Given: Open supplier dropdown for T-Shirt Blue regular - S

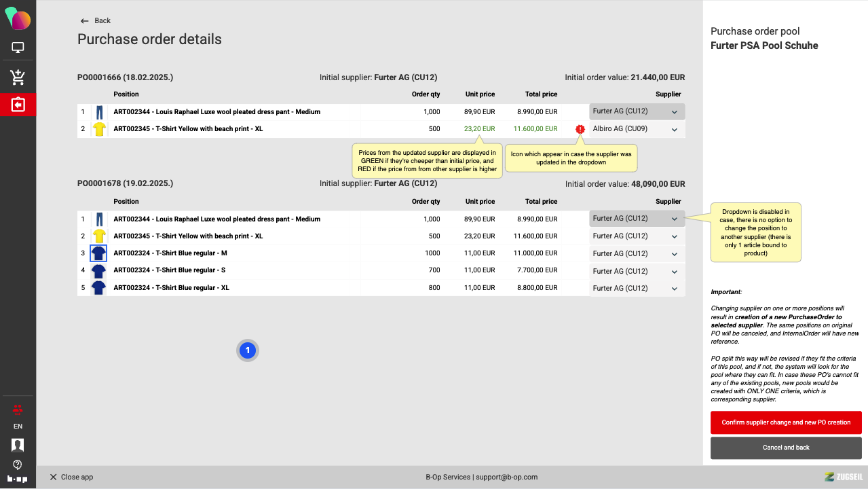Looking at the screenshot, I should pyautogui.click(x=637, y=271).
